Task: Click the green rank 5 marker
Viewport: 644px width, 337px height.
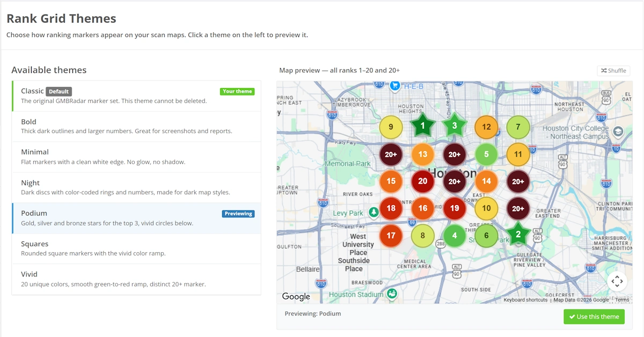Action: tap(486, 155)
